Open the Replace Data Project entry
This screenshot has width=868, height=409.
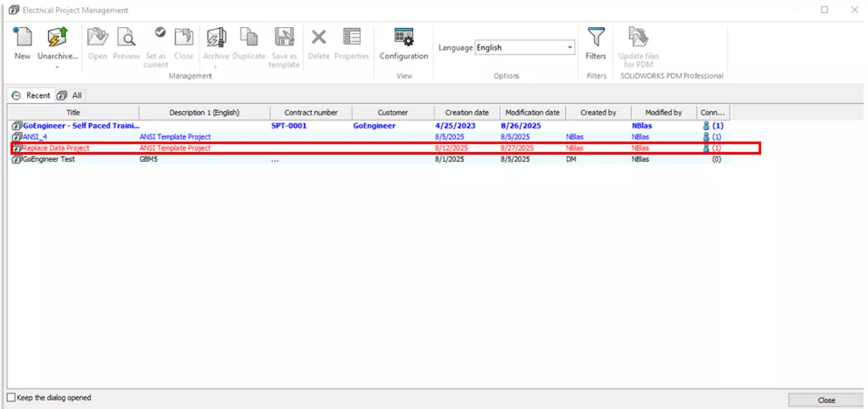coord(54,148)
